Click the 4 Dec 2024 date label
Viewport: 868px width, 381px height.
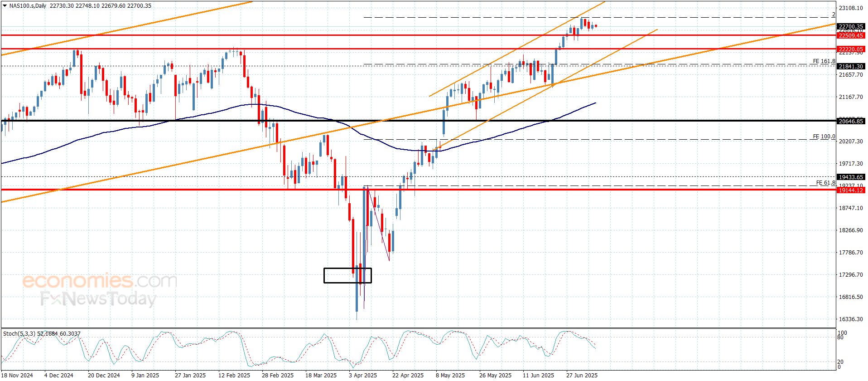(59, 375)
